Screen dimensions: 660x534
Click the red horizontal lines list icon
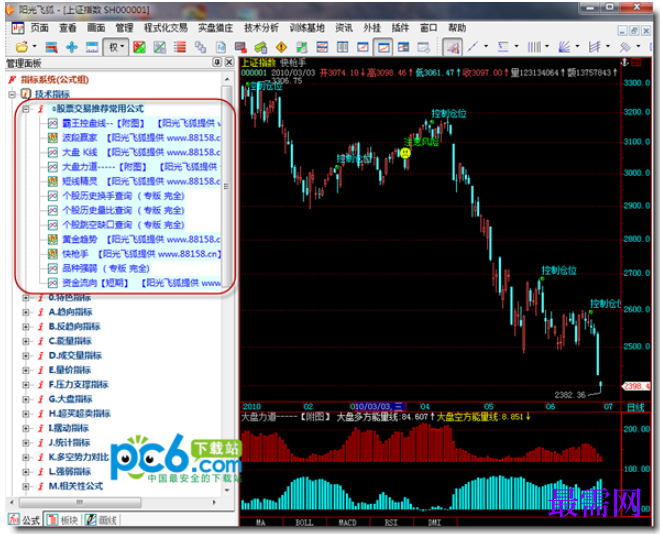[x=180, y=47]
